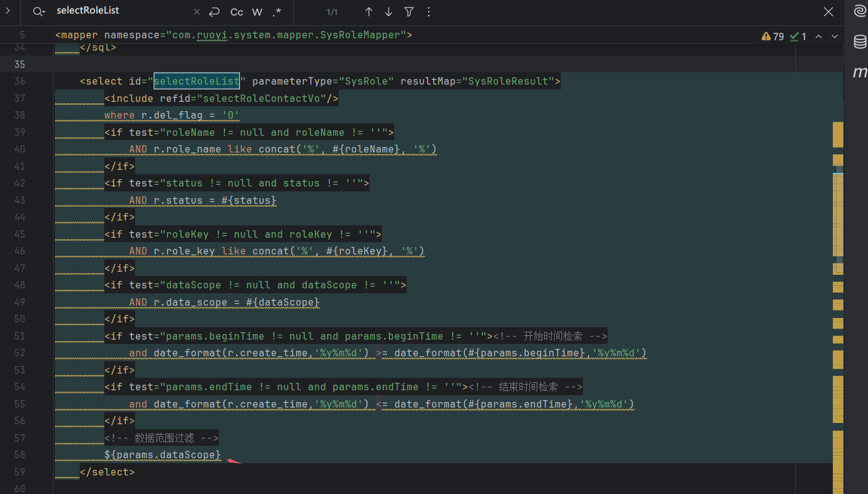This screenshot has width=868, height=494.
Task: Open the AI Assistant spiral tool window
Action: (859, 12)
